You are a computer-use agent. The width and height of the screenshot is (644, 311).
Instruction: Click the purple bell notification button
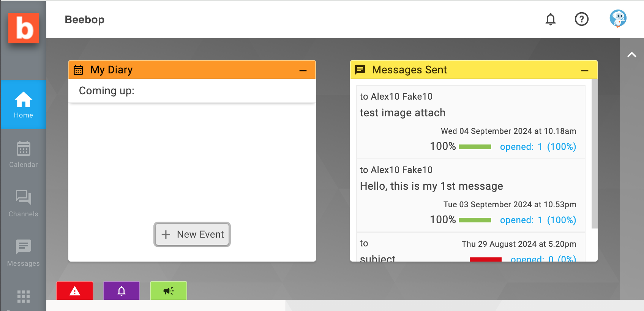tap(122, 291)
